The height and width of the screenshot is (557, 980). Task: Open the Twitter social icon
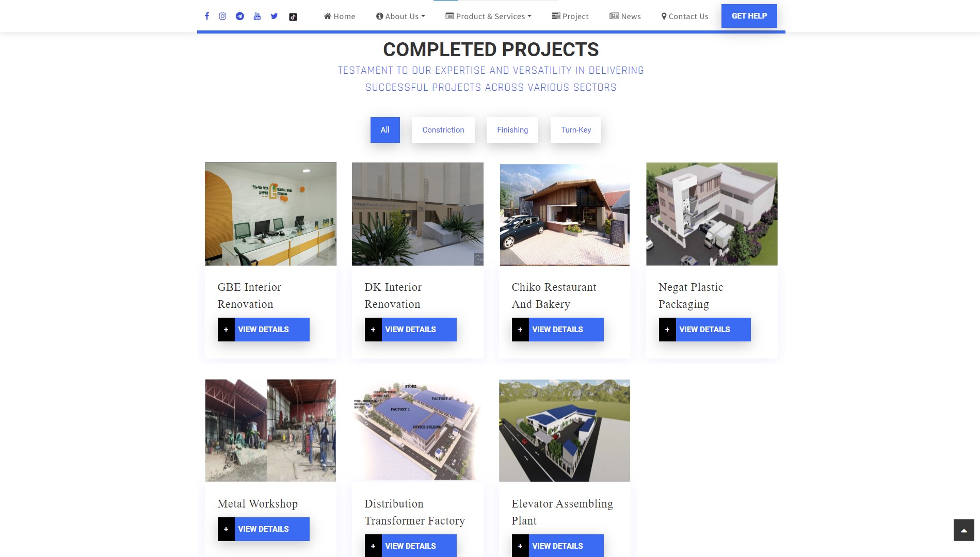coord(274,16)
